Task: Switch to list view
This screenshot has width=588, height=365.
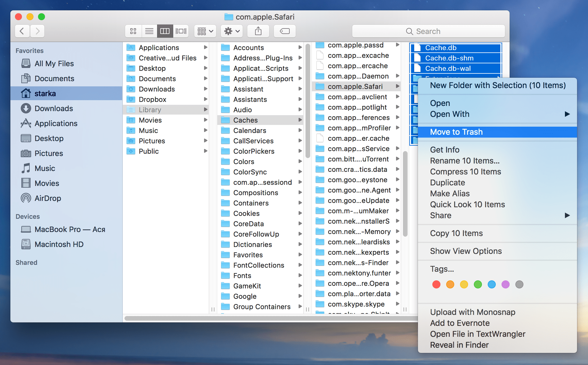Action: coord(149,31)
